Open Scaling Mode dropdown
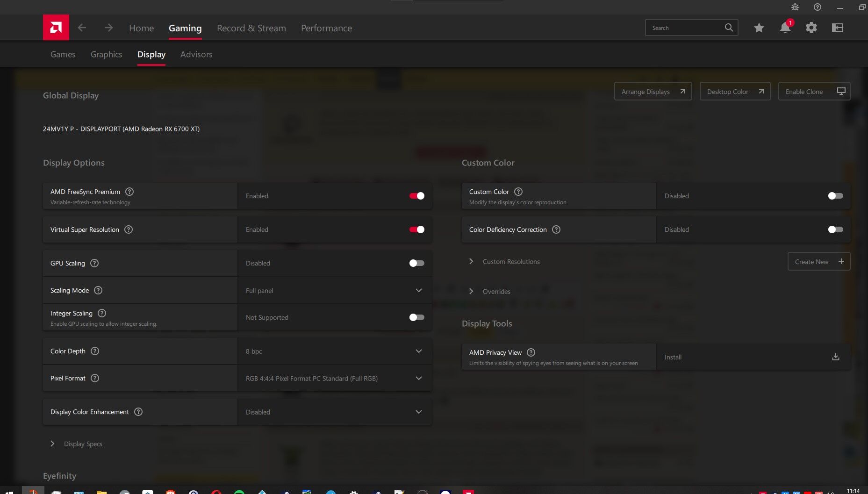This screenshot has width=868, height=494. (335, 290)
